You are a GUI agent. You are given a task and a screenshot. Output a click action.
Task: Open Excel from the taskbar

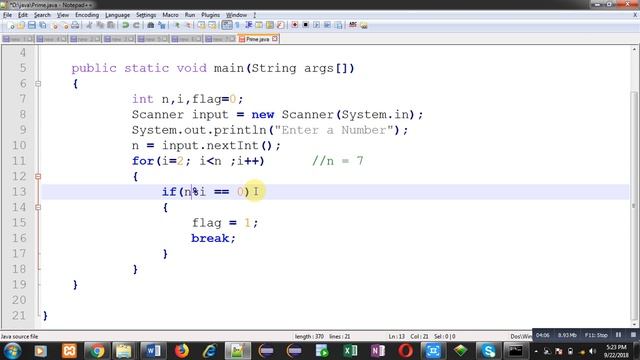click(x=350, y=351)
